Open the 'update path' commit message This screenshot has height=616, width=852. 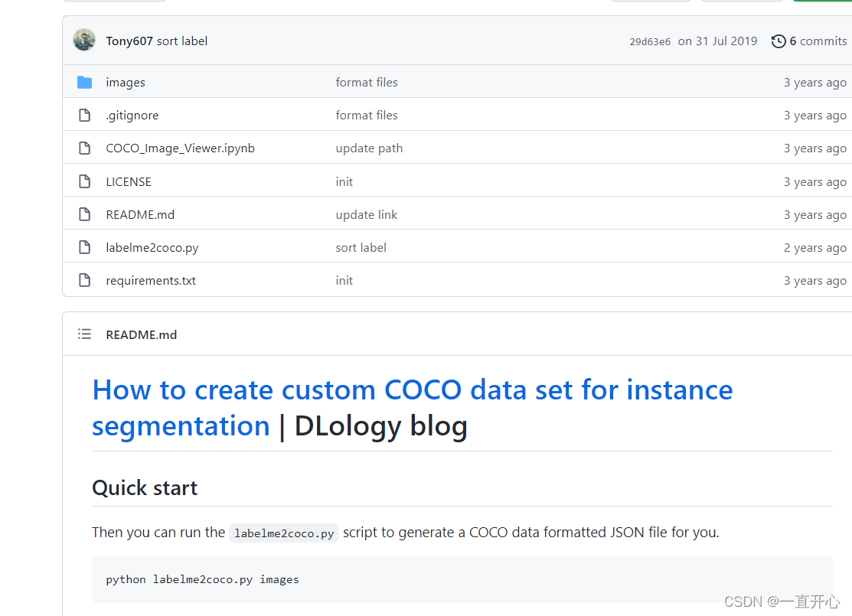[369, 148]
